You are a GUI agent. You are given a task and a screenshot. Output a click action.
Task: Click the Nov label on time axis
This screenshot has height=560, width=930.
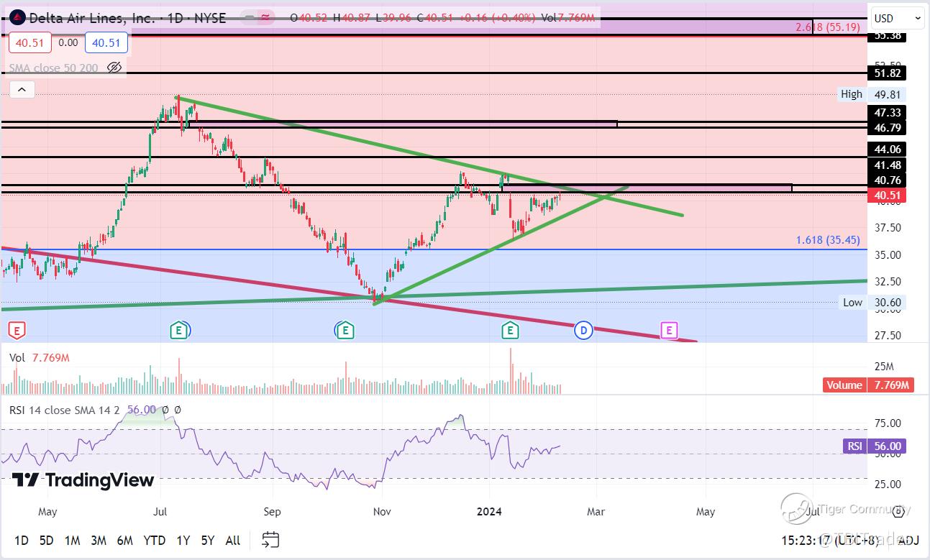click(382, 512)
